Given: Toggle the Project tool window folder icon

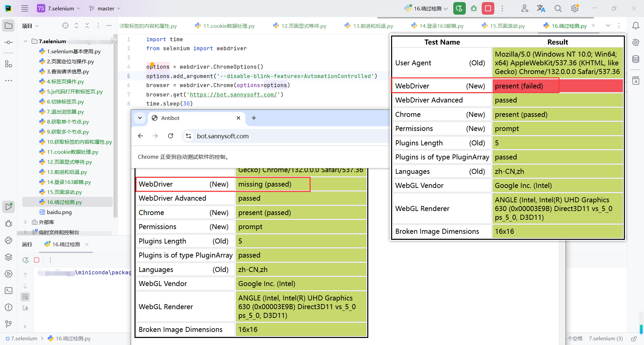Looking at the screenshot, I should pos(9,26).
